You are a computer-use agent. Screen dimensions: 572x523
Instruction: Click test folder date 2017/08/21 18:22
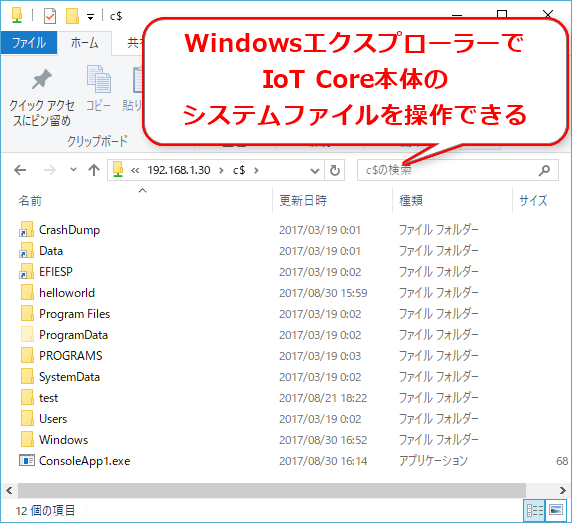(x=323, y=398)
